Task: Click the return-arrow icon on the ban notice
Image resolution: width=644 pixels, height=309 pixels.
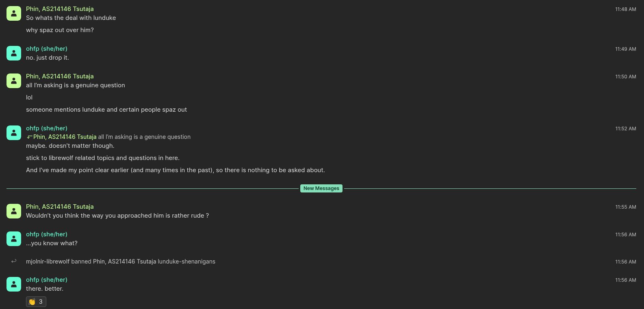Action: 13,261
